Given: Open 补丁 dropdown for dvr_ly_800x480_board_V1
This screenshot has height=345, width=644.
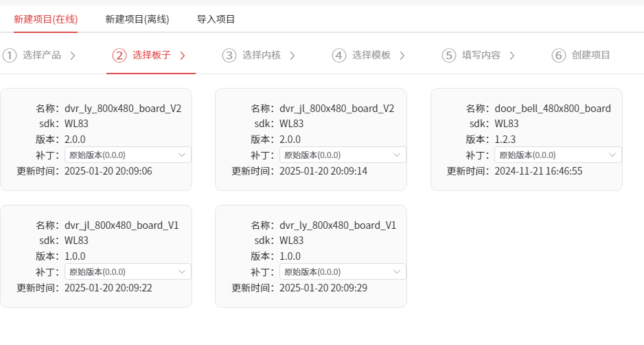Looking at the screenshot, I should coord(343,271).
